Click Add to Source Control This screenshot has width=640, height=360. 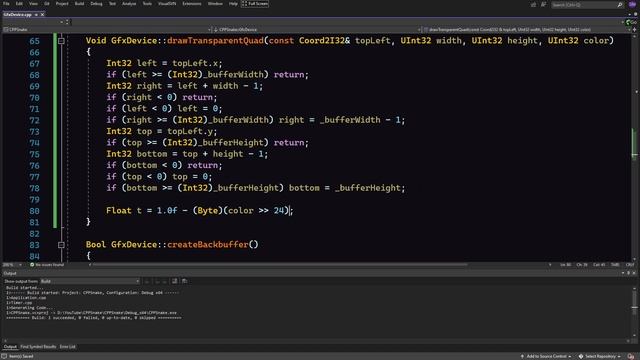coord(546,356)
